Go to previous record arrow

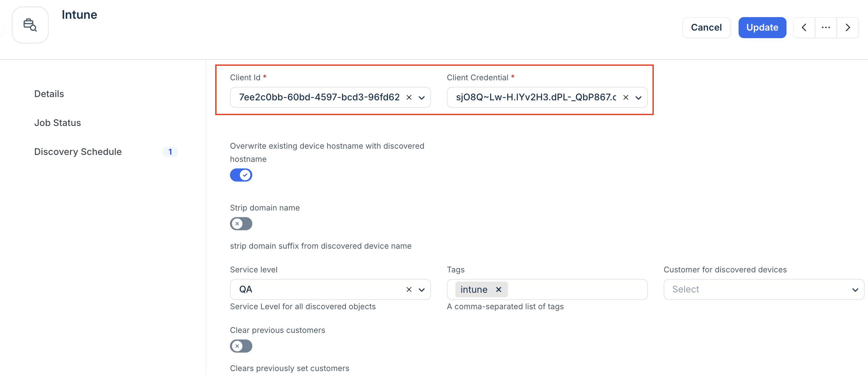(804, 27)
